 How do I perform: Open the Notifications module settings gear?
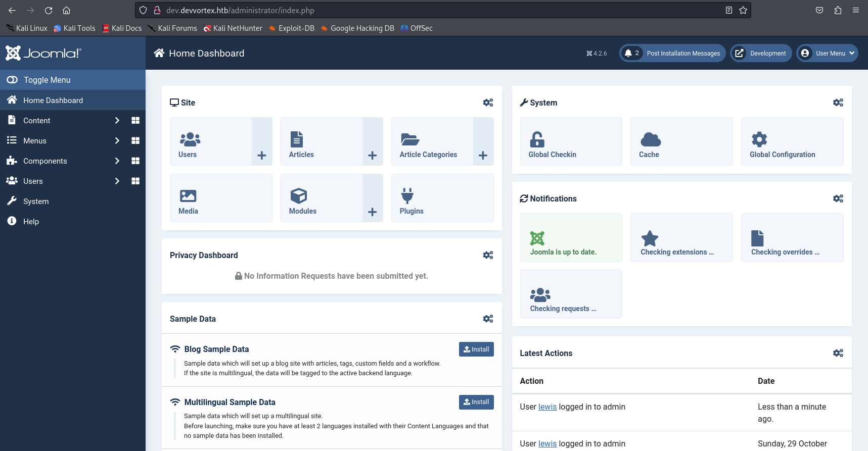838,198
